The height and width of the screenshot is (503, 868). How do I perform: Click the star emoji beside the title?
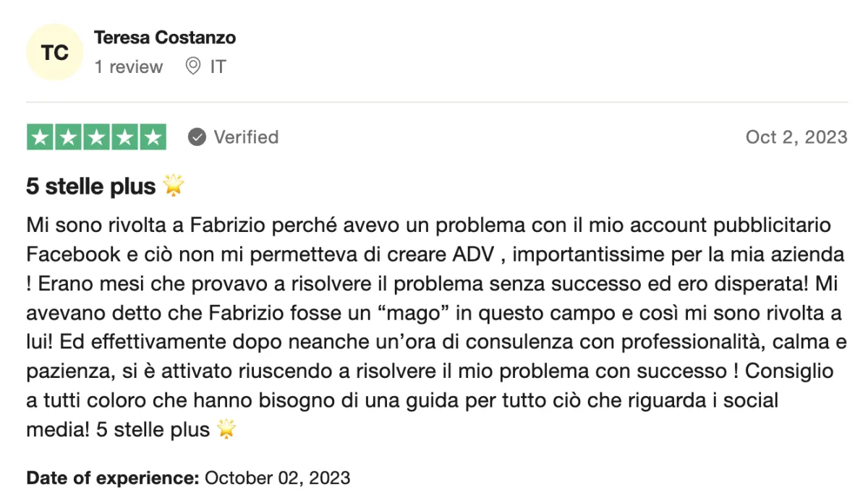coord(174,186)
